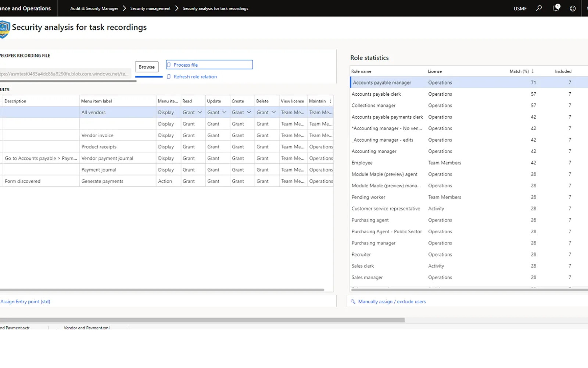Open grid options menu beside Maintain column
Image resolution: width=588 pixels, height=368 pixels.
330,101
